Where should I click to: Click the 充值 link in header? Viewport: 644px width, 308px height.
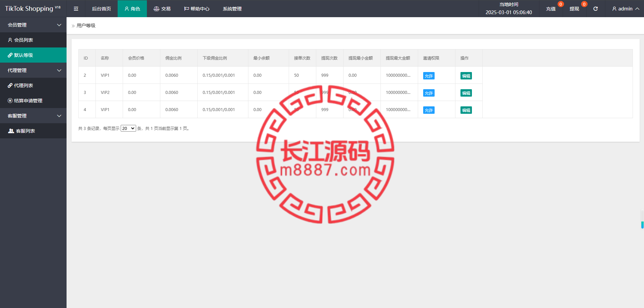click(551, 9)
